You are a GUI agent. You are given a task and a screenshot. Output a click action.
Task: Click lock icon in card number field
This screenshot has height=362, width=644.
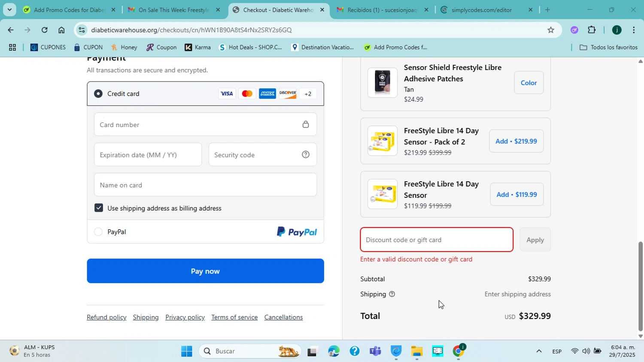[306, 125]
